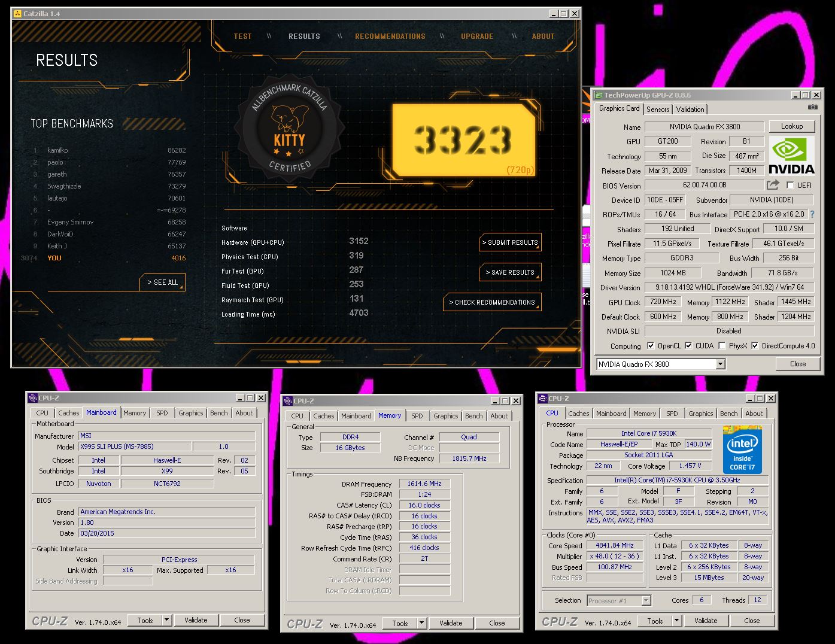
Task: Open Tools dropdown arrow in CPU-Z Memory window
Action: (422, 623)
